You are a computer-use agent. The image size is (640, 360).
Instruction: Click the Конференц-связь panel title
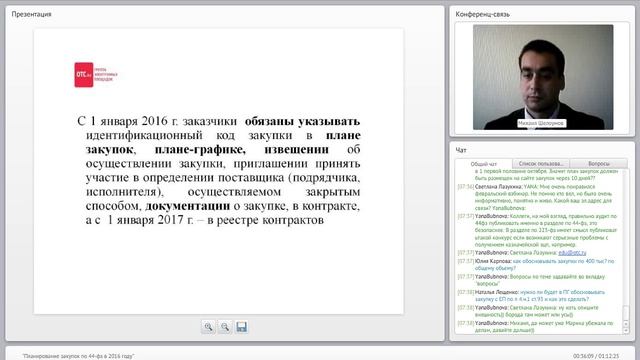pyautogui.click(x=482, y=14)
